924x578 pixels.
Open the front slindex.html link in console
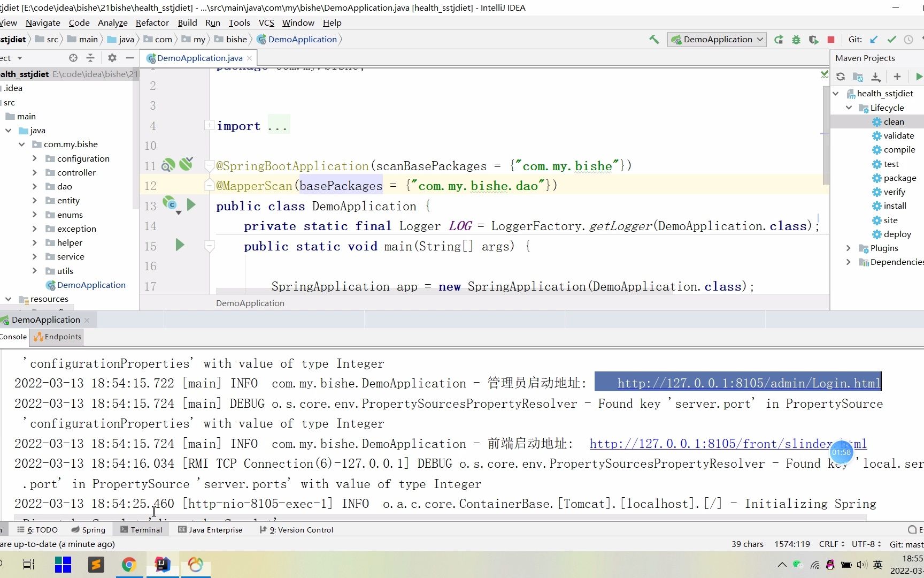click(x=728, y=443)
